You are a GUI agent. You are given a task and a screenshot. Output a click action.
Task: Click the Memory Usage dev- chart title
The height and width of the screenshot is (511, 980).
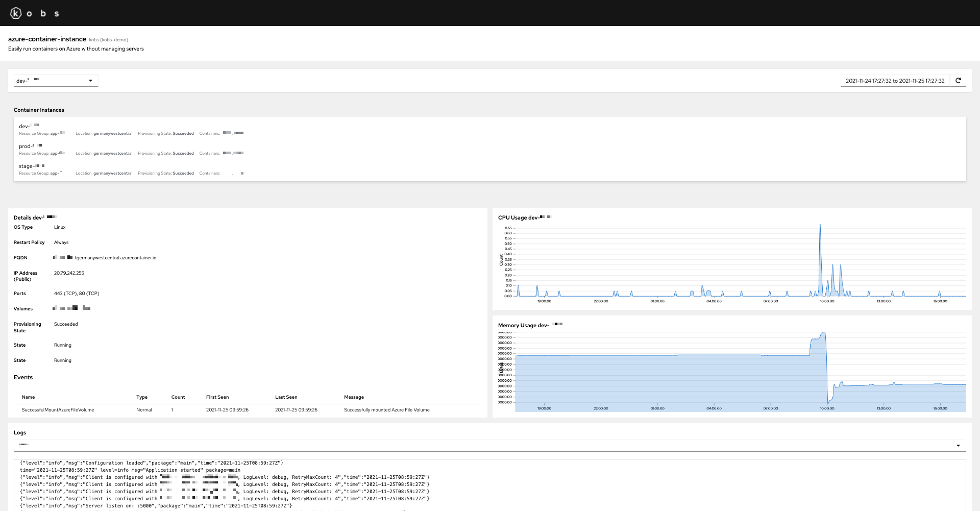530,325
